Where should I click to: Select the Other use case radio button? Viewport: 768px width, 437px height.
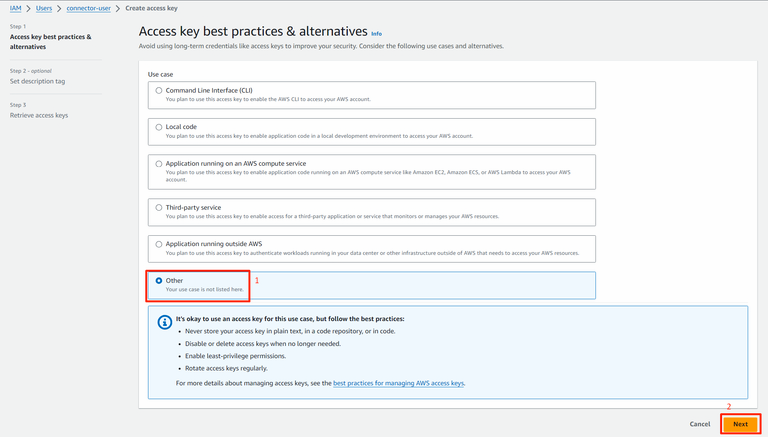point(158,281)
